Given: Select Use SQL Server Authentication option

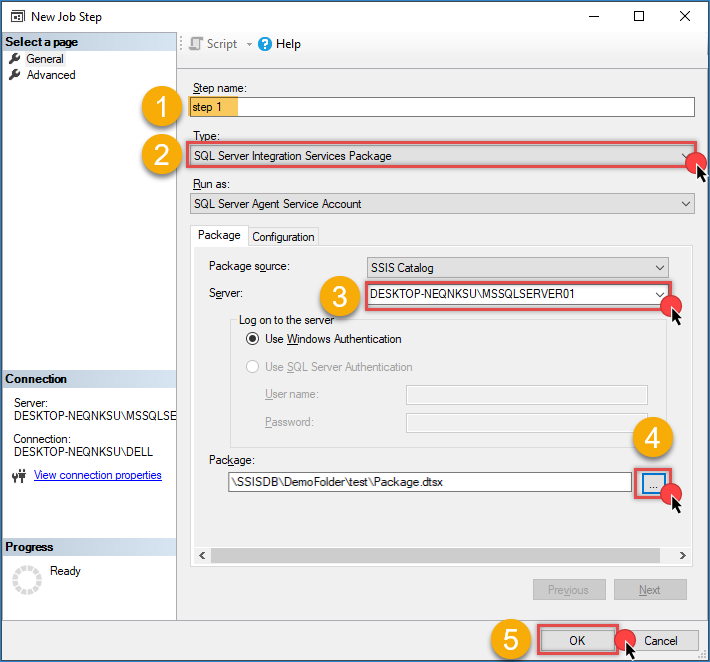Looking at the screenshot, I should [x=252, y=367].
